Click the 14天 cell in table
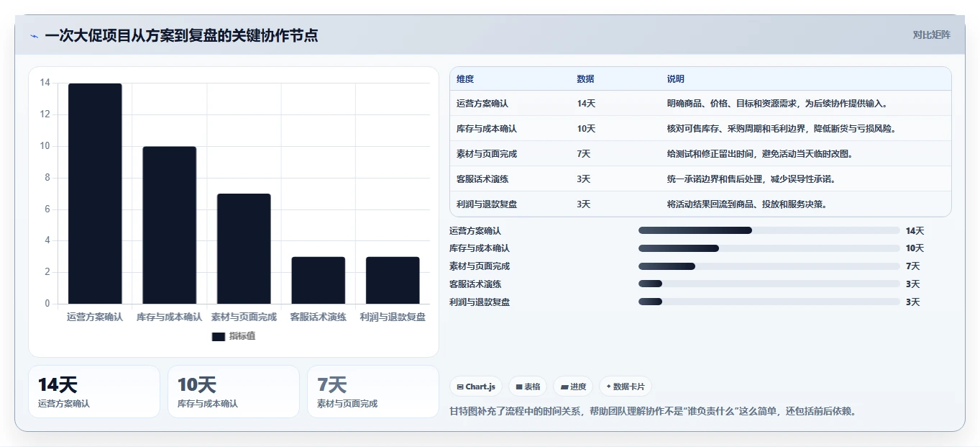 (586, 104)
